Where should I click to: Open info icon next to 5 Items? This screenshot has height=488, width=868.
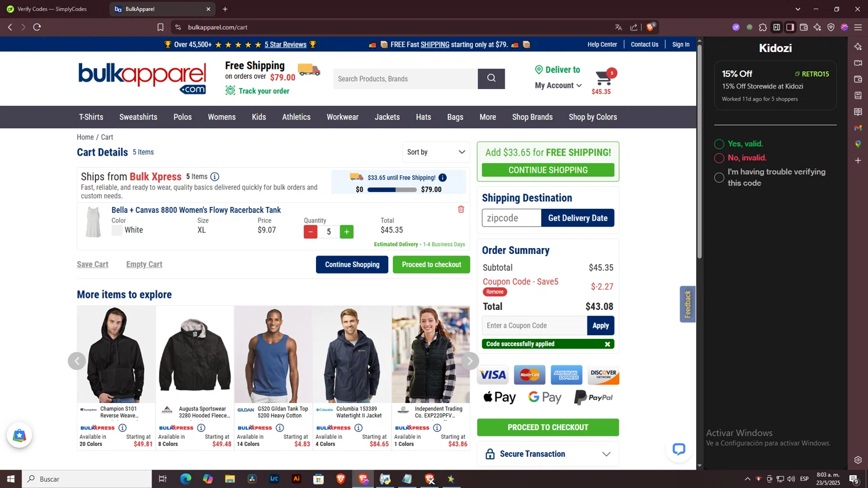pos(215,176)
